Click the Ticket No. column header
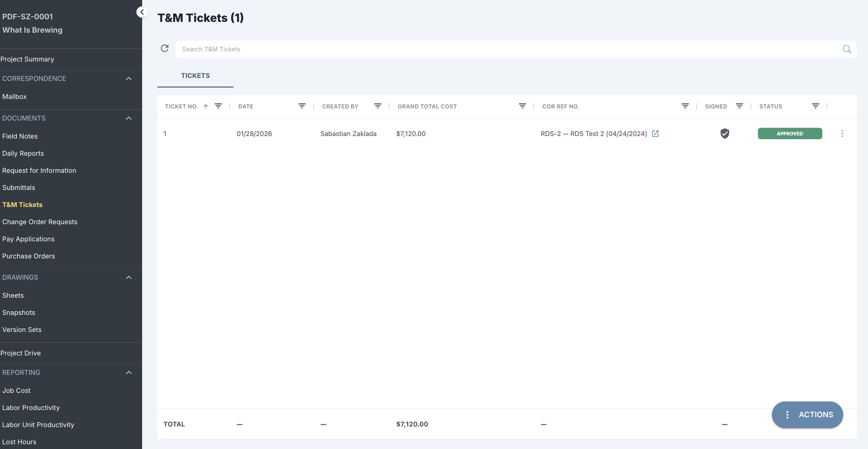This screenshot has height=449, width=868. (181, 107)
